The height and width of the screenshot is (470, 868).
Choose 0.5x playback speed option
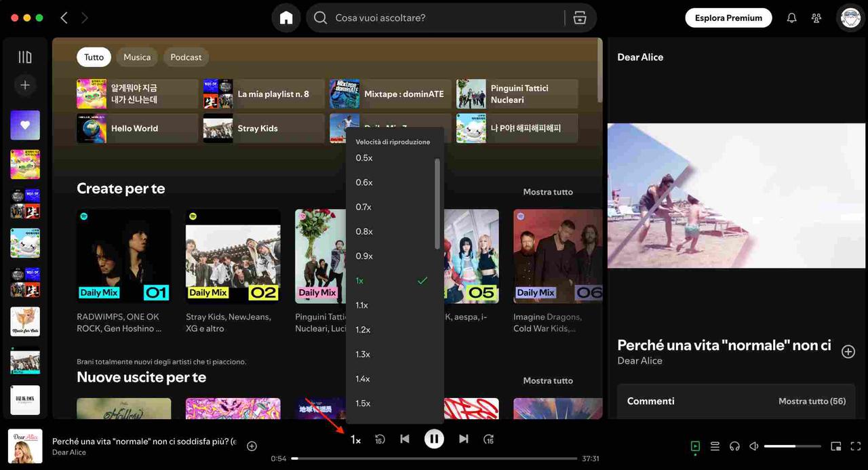pos(364,158)
